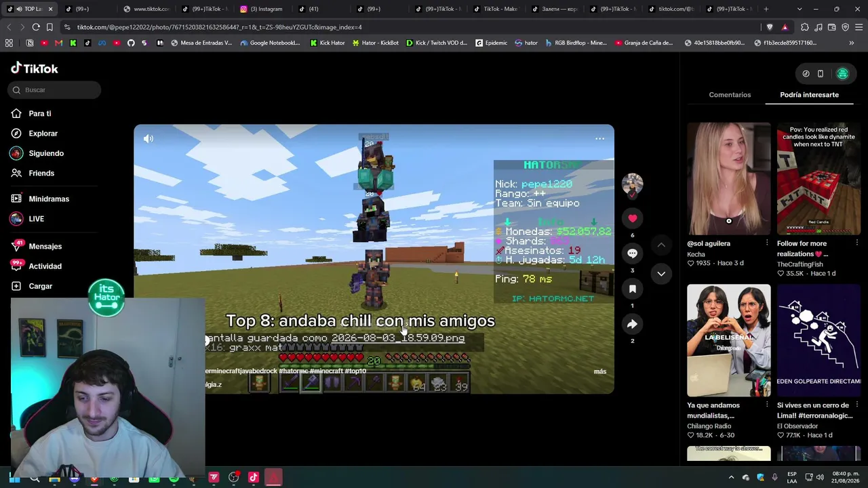Open the three-dot options menu on the video
The width and height of the screenshot is (868, 488).
coord(599,139)
